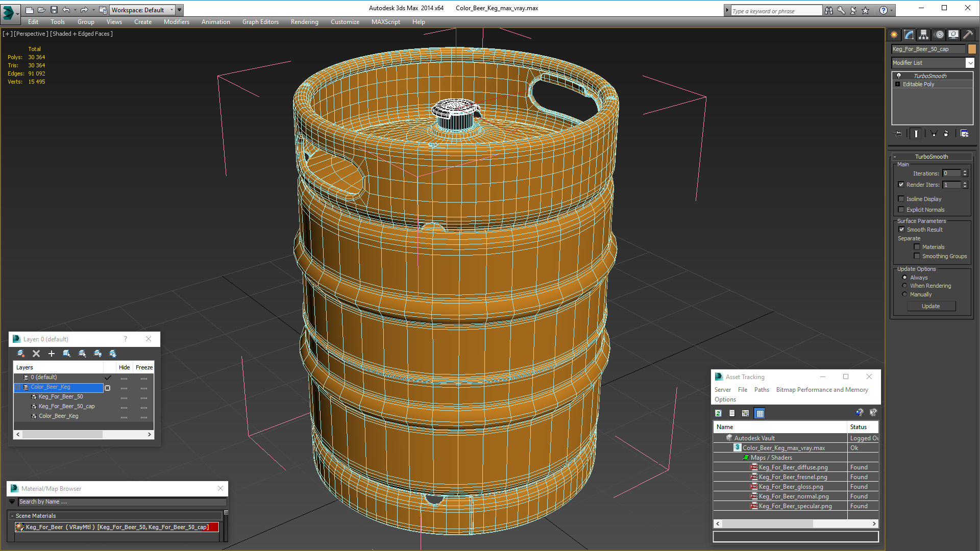Click Undo arrow in quick access toolbar
The height and width of the screenshot is (551, 980).
click(66, 10)
